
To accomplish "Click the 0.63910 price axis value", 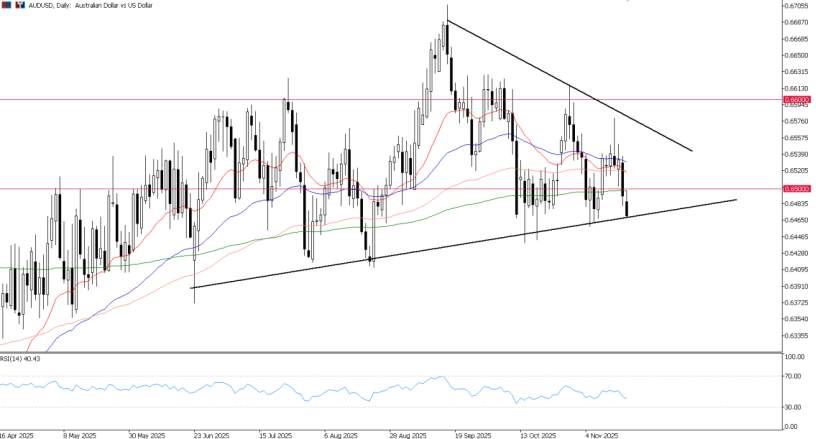I will tap(797, 286).
